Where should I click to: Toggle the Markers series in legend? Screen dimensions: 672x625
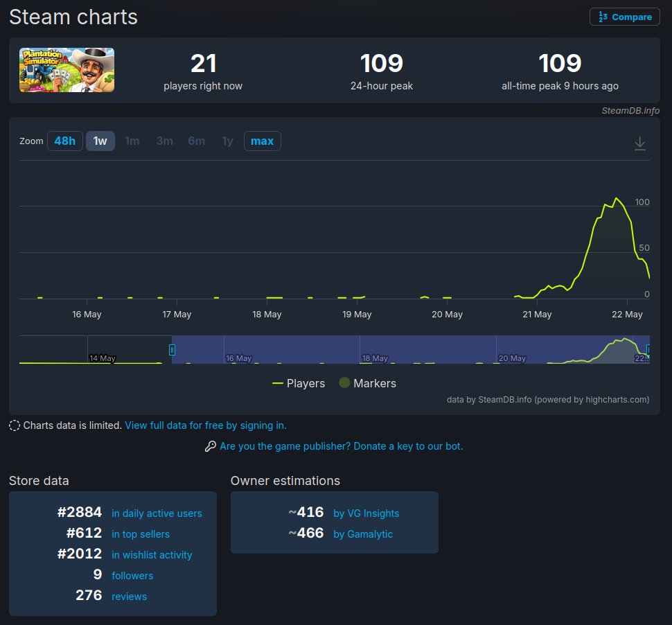[x=368, y=383]
